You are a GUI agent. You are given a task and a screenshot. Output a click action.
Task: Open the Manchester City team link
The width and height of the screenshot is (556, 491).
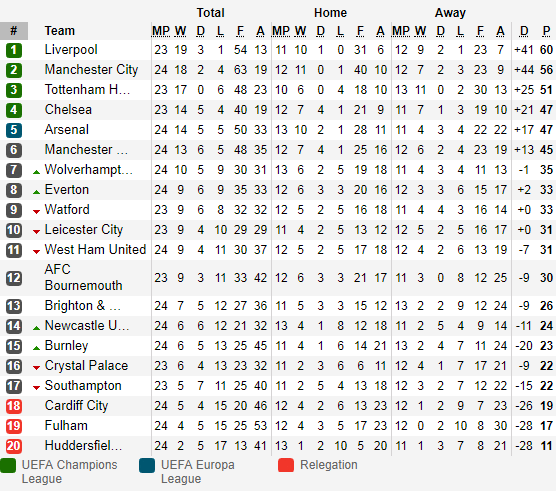tap(91, 69)
